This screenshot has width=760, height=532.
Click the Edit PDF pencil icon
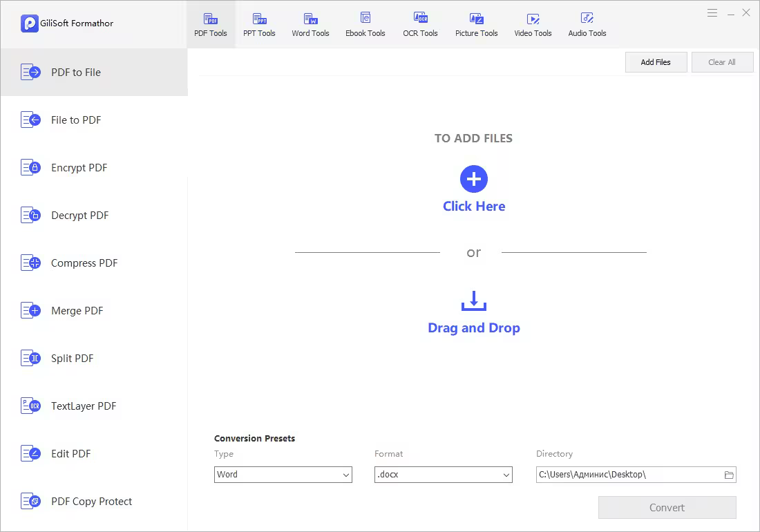(x=30, y=454)
